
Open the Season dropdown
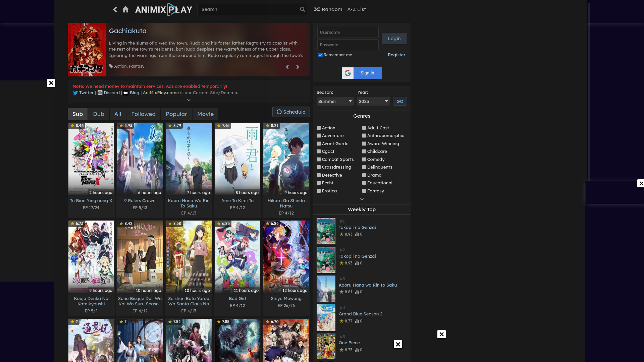pyautogui.click(x=335, y=101)
